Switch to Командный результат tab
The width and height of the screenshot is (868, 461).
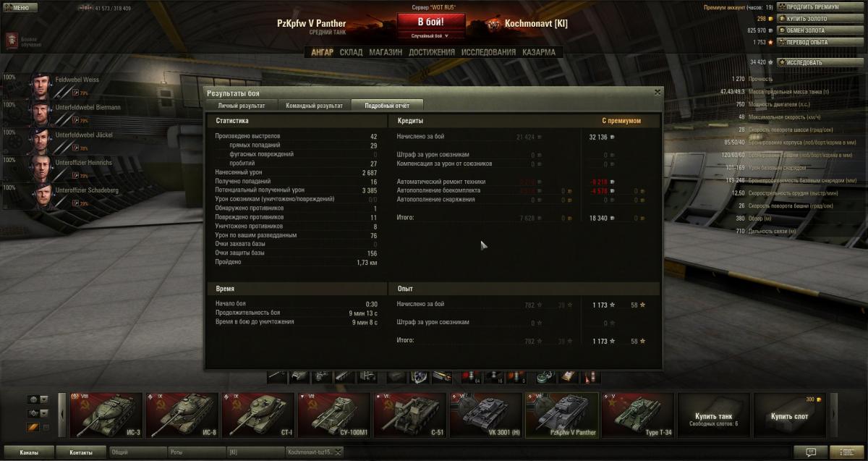(314, 106)
